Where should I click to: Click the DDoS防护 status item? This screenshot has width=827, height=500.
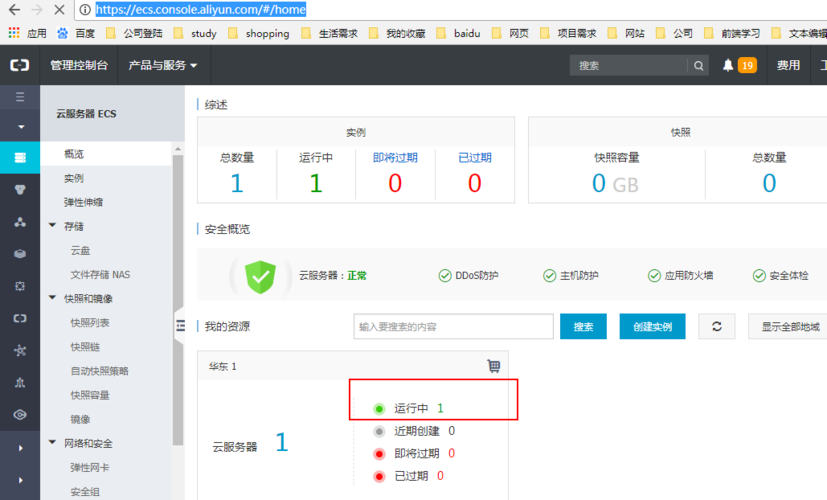point(468,275)
